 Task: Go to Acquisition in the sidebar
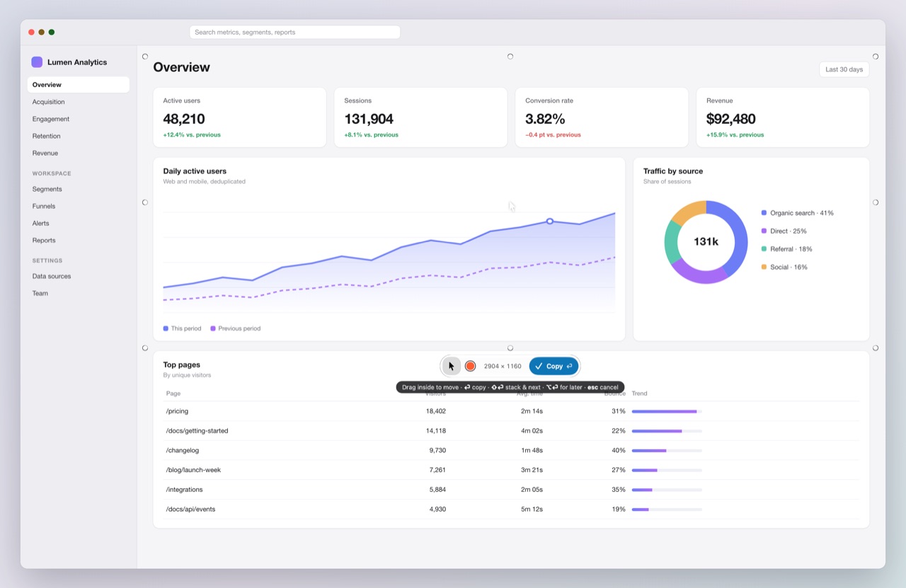coord(79,102)
